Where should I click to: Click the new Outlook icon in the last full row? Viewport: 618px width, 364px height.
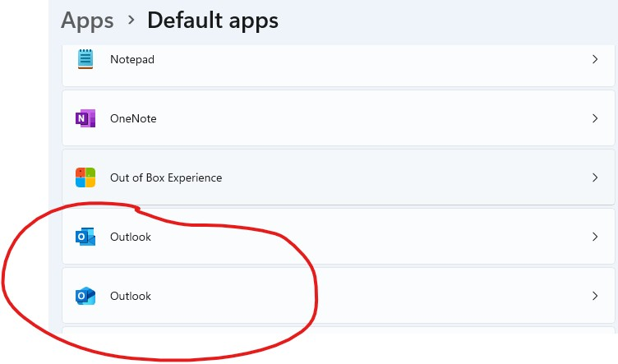click(85, 296)
